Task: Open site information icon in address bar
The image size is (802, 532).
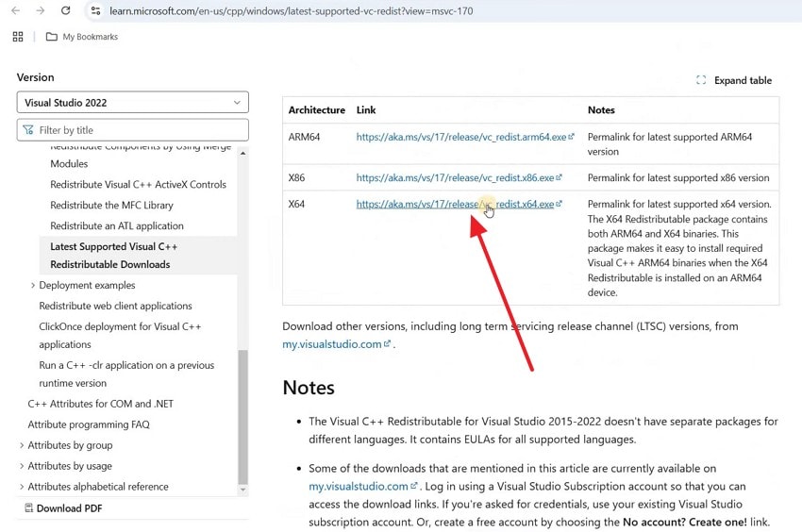Action: pyautogui.click(x=95, y=10)
